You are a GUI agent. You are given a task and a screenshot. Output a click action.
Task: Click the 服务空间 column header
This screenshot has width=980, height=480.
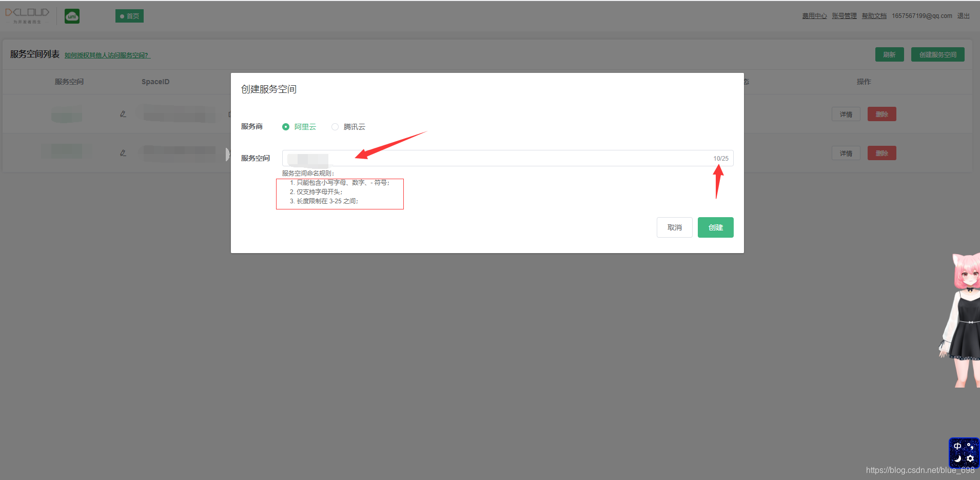click(x=69, y=82)
